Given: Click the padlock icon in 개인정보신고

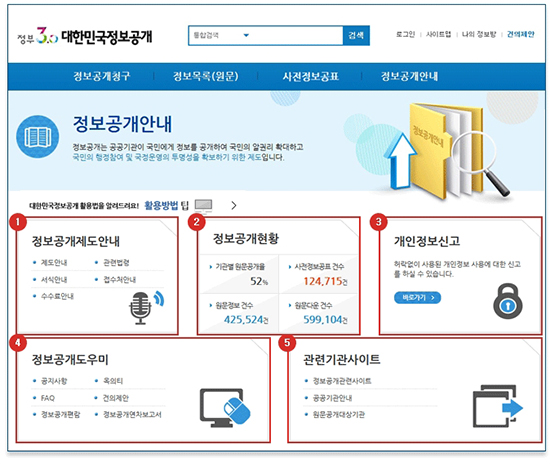Looking at the screenshot, I should (x=508, y=301).
